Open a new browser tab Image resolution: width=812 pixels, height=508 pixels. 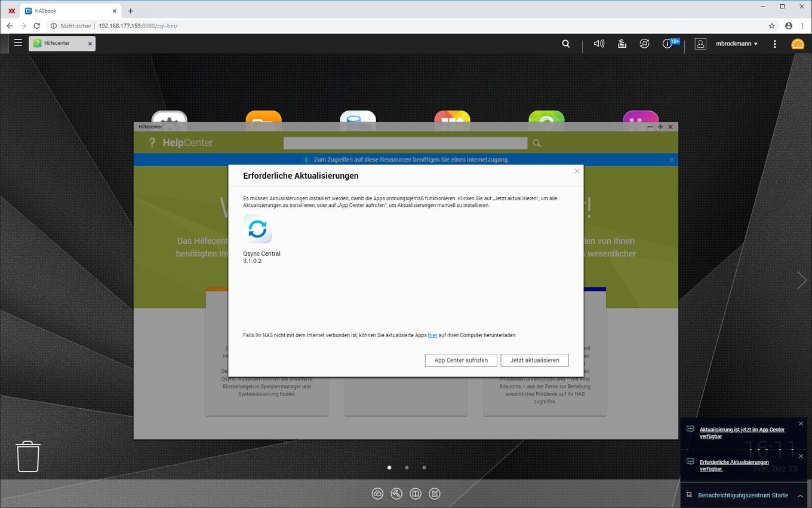[131, 11]
